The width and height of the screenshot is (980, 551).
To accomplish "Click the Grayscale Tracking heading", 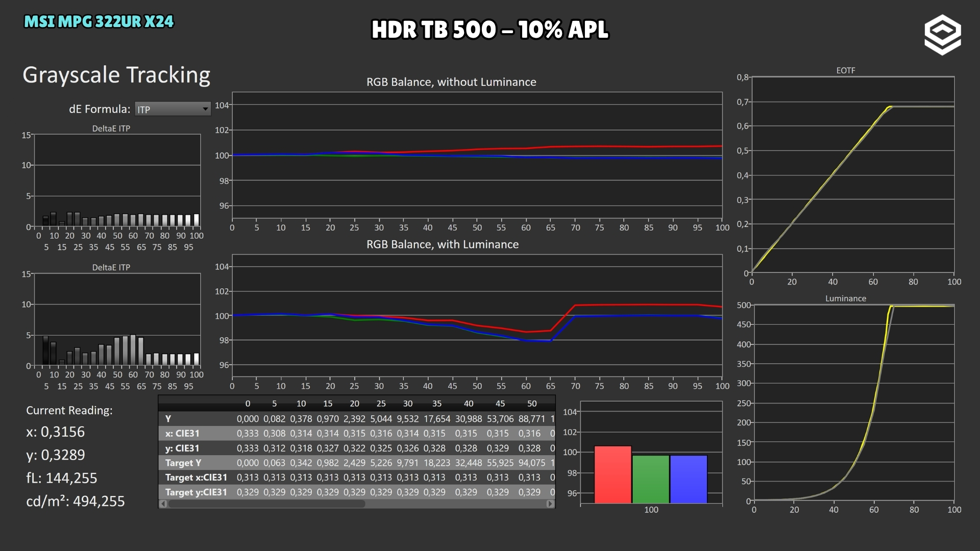I will click(116, 75).
